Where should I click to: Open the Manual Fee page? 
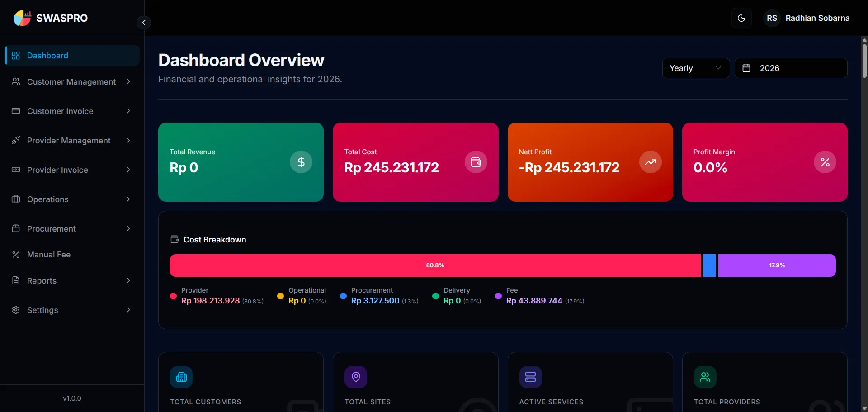pos(72,255)
